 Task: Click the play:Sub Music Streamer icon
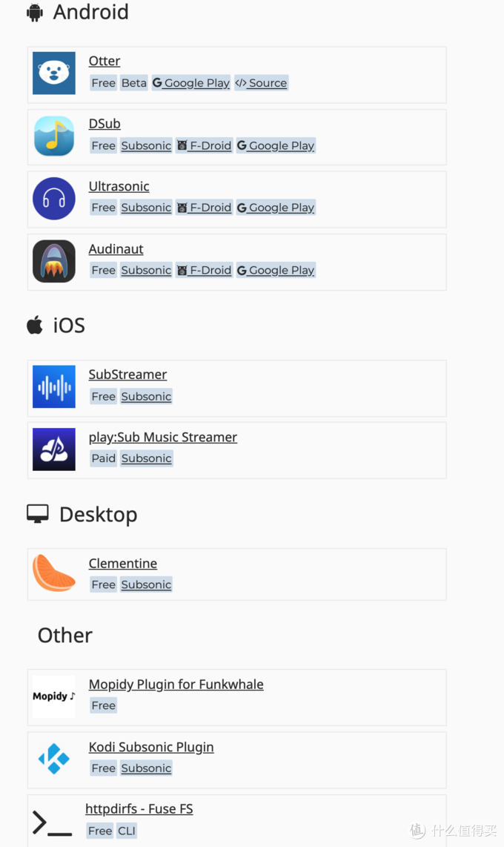(x=54, y=449)
